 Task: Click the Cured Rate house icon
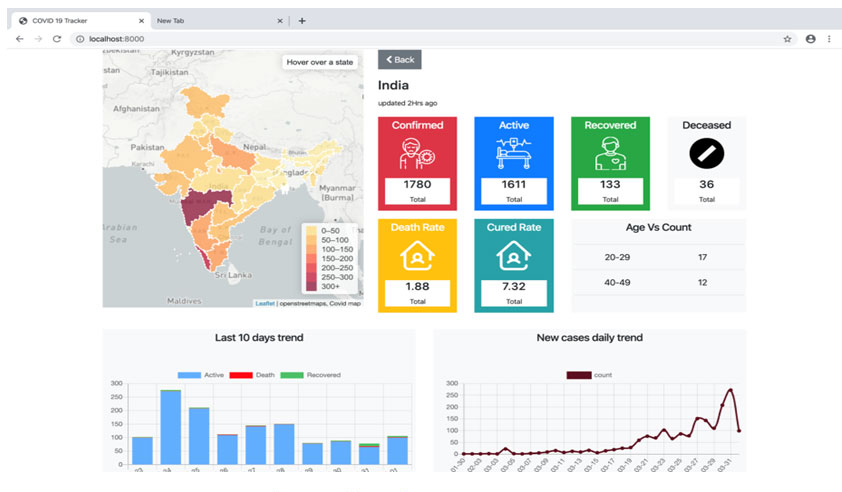[x=513, y=257]
